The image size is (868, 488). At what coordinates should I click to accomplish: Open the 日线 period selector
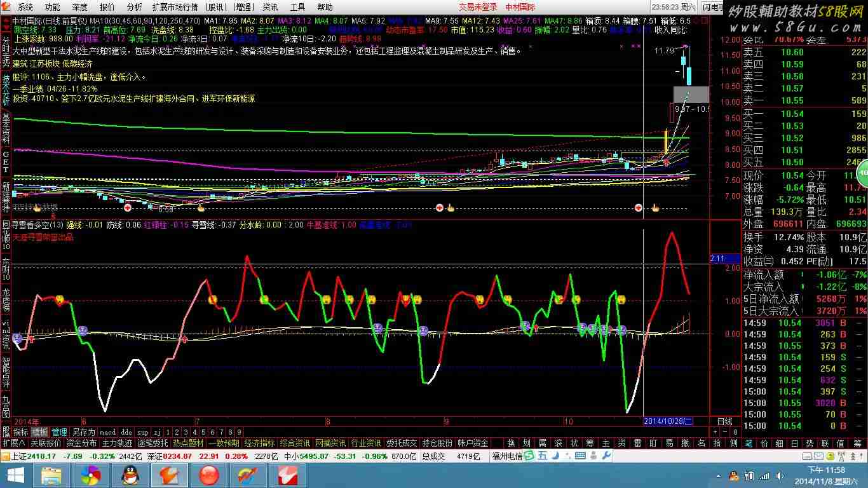point(725,421)
